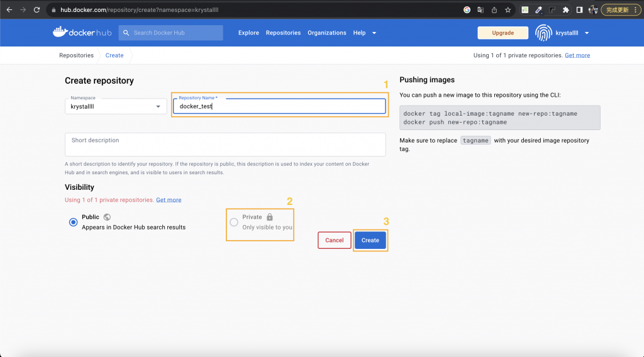Click the blue Create button

pyautogui.click(x=370, y=240)
